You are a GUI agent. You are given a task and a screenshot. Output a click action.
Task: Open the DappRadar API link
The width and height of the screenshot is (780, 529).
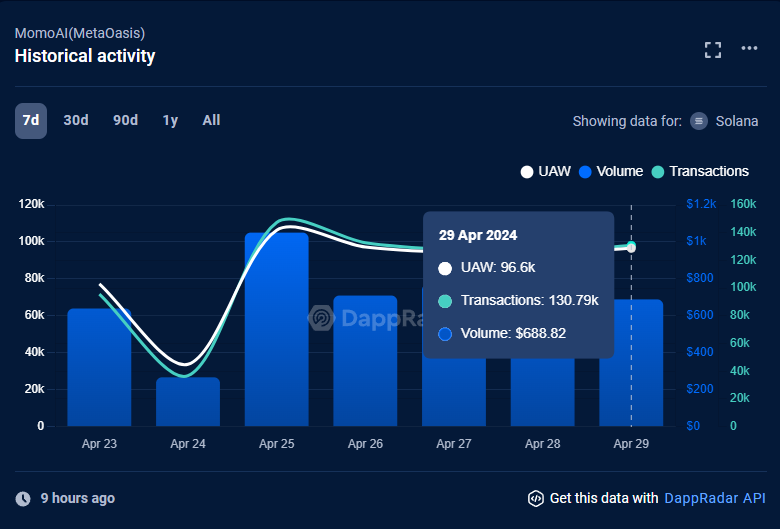click(714, 498)
